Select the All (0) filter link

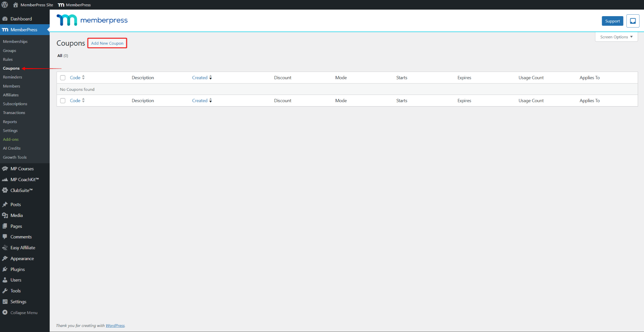60,56
